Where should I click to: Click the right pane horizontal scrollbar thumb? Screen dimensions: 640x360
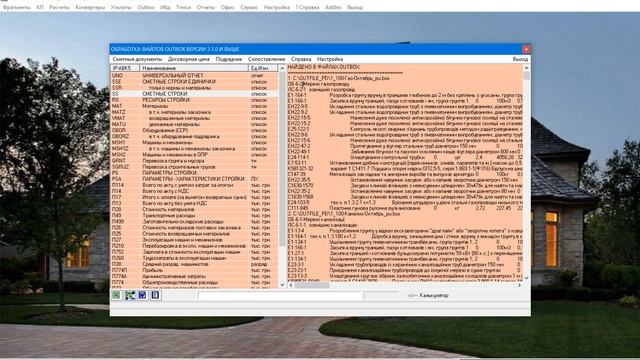click(x=312, y=285)
